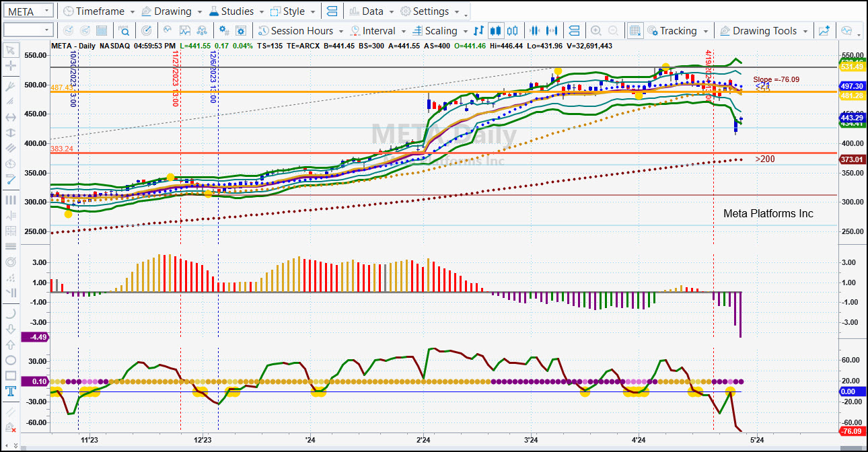Select the rectangle drawing tool
The height and width of the screenshot is (452, 868).
pos(10,375)
